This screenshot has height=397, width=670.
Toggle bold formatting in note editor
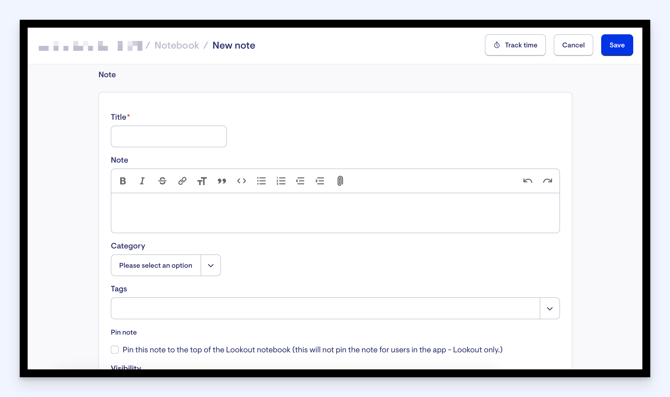pos(123,181)
